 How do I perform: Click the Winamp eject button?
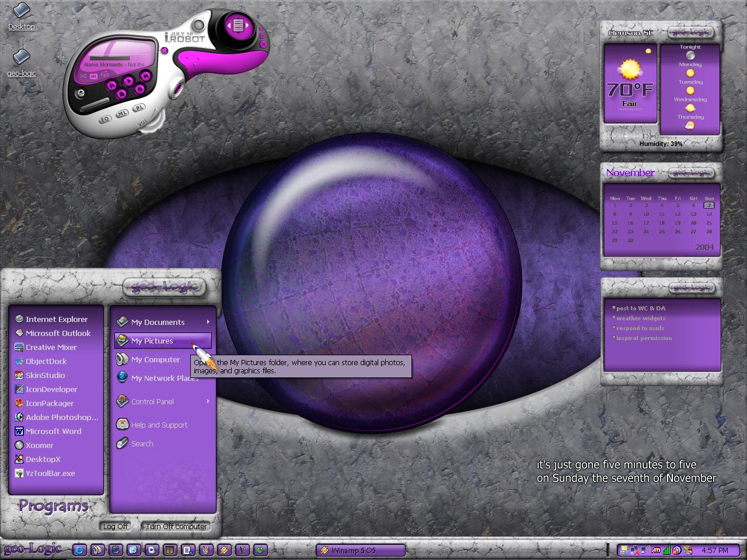click(80, 92)
